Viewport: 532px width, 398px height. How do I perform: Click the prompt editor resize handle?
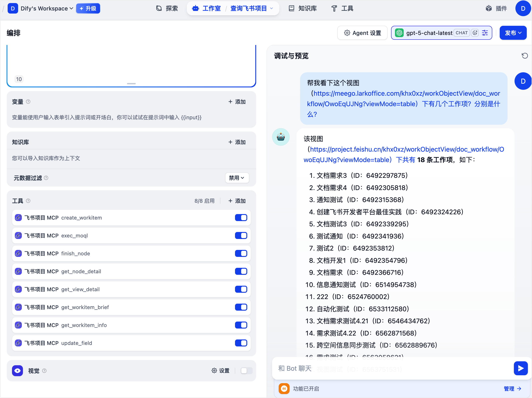pyautogui.click(x=131, y=83)
